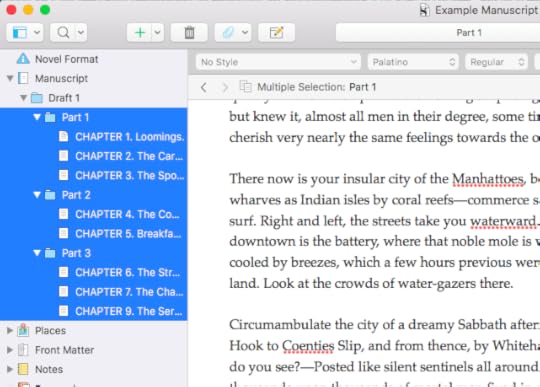
Task: Select the Manuscript binder row
Action: coord(94,79)
